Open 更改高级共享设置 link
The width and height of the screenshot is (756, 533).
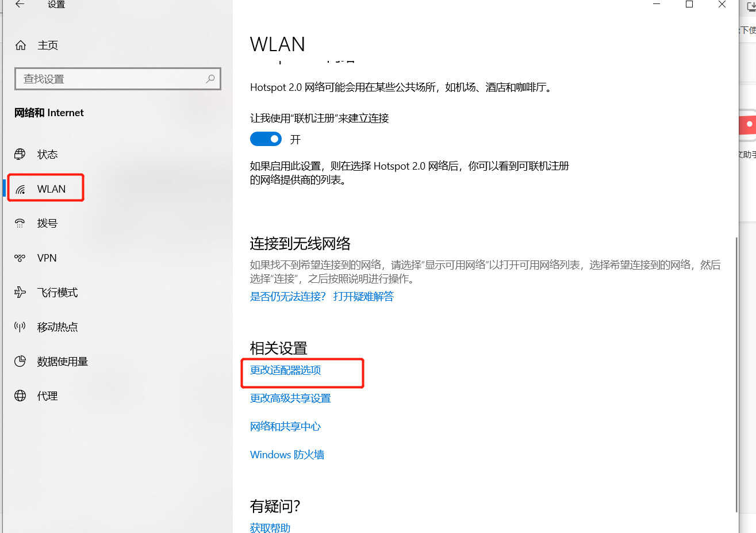[x=290, y=398]
